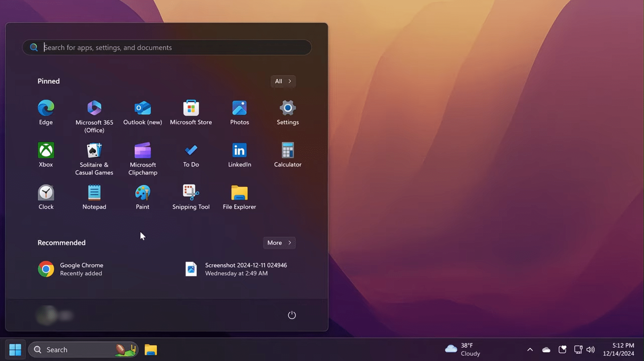Click the Windows Start button
This screenshot has width=644, height=361.
coord(15,350)
